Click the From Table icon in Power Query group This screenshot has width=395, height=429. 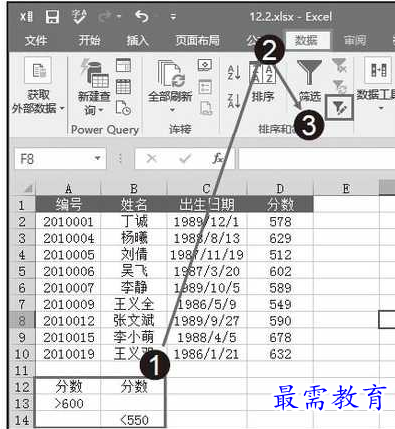(x=123, y=87)
